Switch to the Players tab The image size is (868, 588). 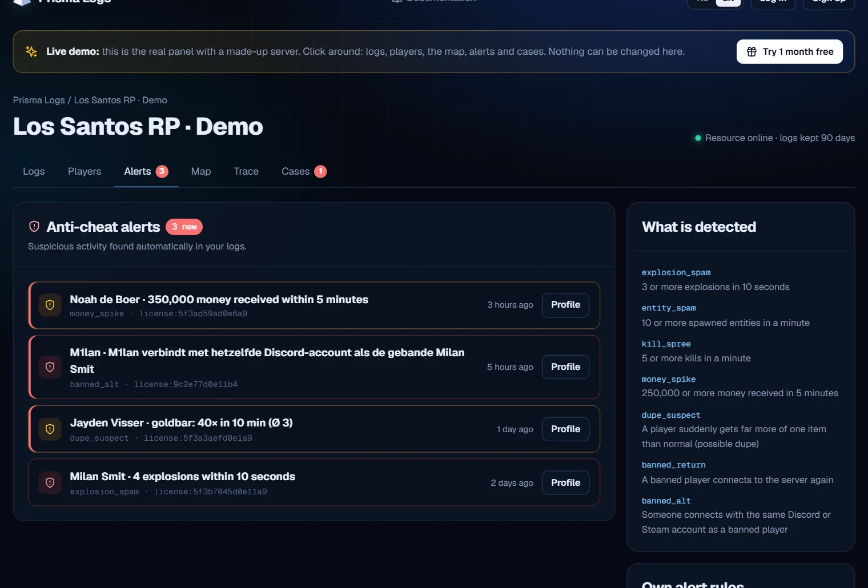click(x=85, y=171)
